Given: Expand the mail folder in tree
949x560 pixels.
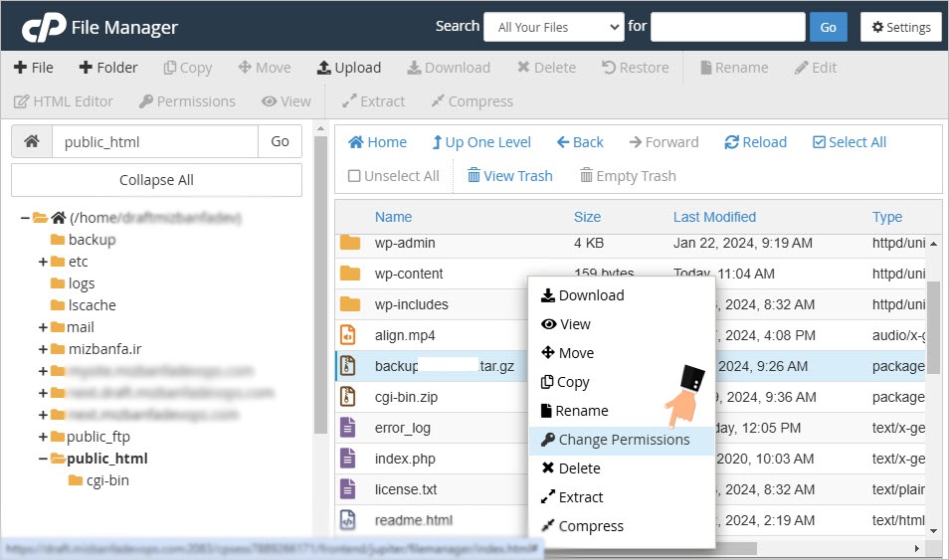Looking at the screenshot, I should 44,327.
